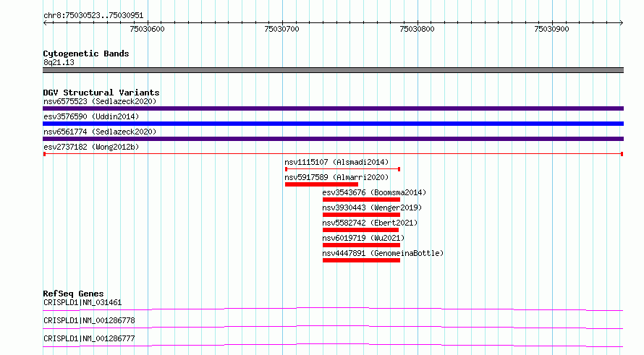The image size is (644, 355).
Task: Select the nsv6561774 purple variant bar
Action: pyautogui.click(x=333, y=139)
